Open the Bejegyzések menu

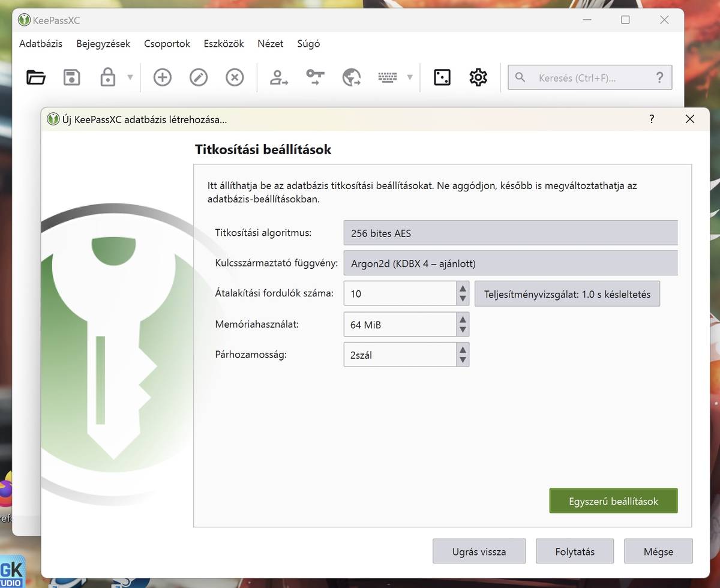coord(103,43)
